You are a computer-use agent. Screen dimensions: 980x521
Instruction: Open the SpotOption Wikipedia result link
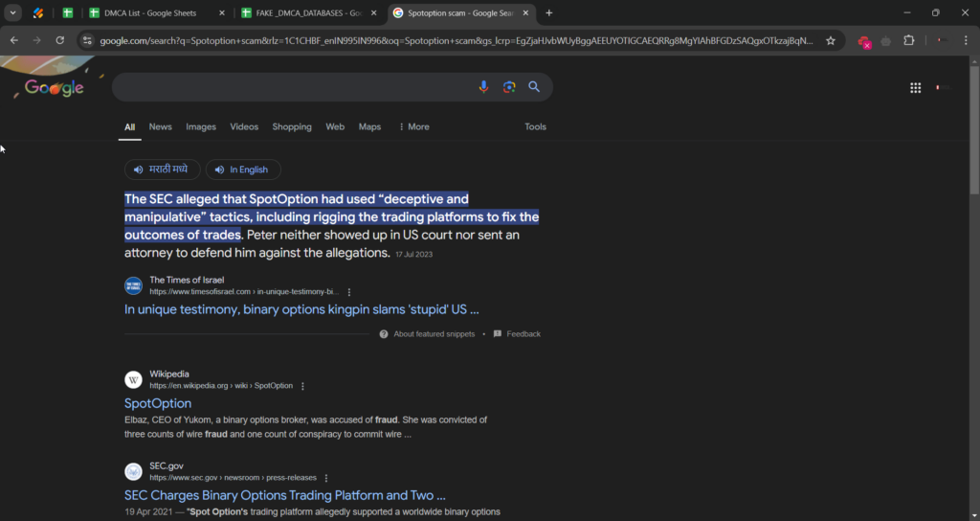pos(158,403)
